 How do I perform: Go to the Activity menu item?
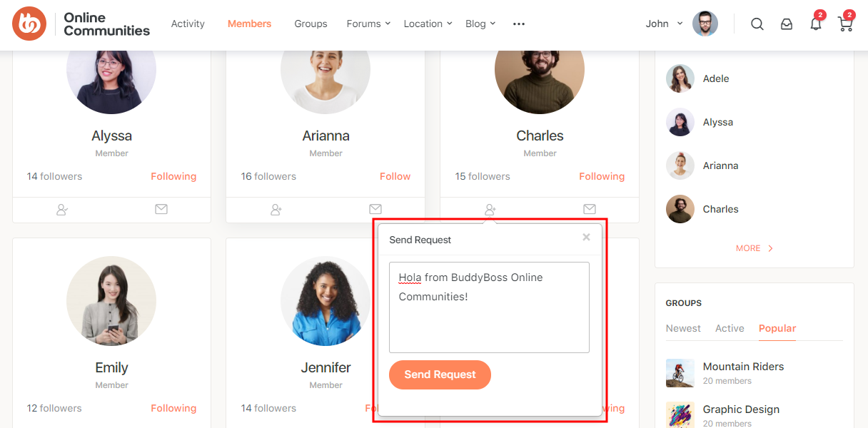click(188, 24)
